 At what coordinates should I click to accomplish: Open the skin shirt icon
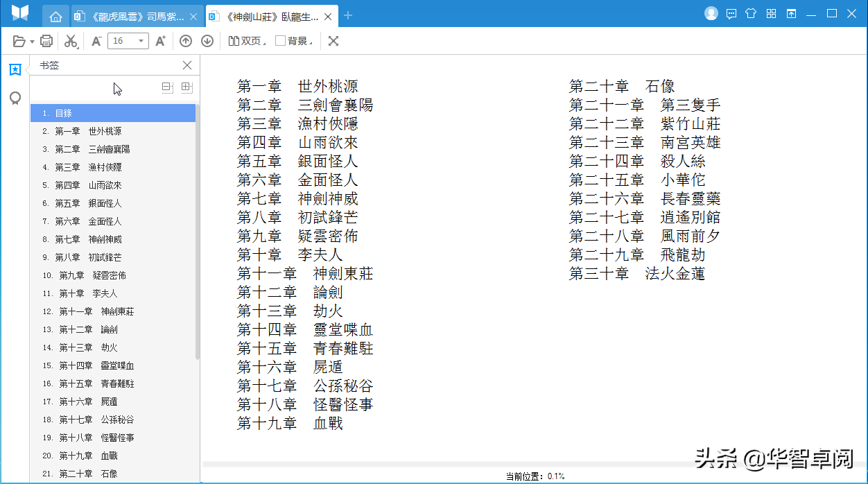[751, 13]
